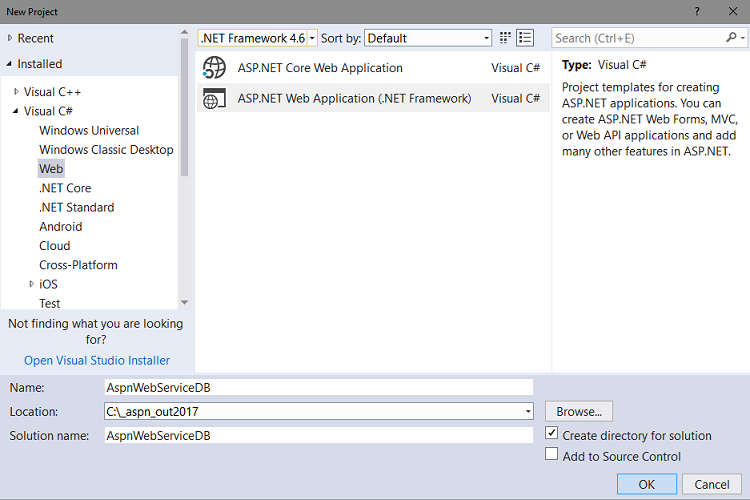This screenshot has width=750, height=500.
Task: Collapse the Visual C# node
Action: click(x=15, y=111)
